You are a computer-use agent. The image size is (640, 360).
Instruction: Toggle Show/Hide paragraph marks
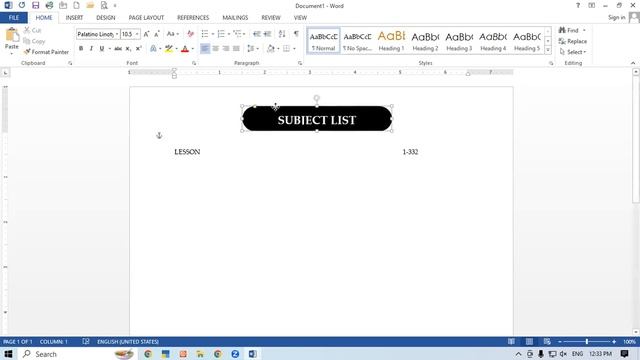pyautogui.click(x=296, y=34)
